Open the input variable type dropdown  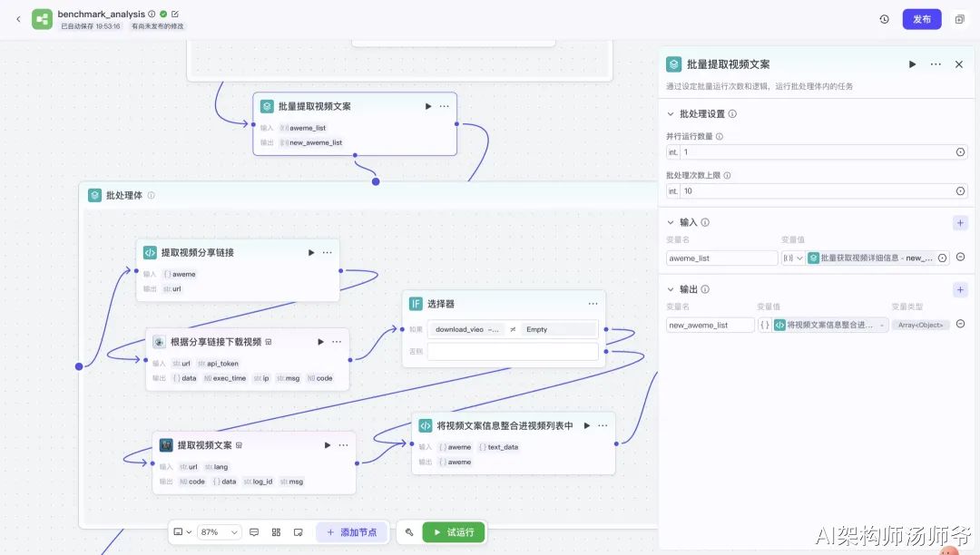[x=793, y=258]
